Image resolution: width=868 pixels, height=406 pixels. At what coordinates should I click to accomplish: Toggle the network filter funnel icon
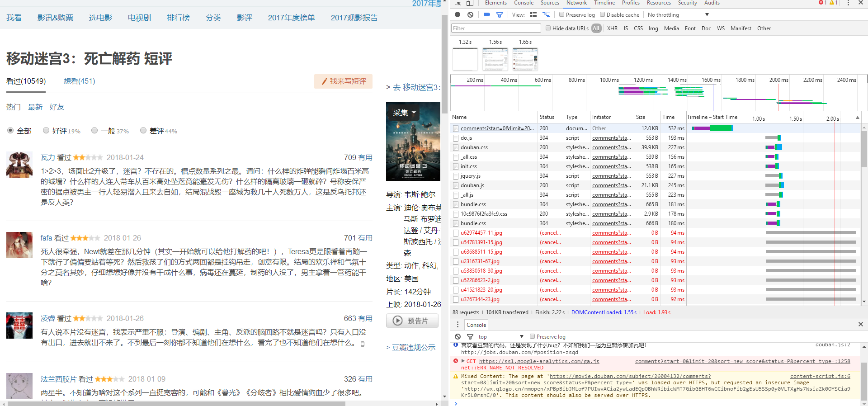(500, 14)
